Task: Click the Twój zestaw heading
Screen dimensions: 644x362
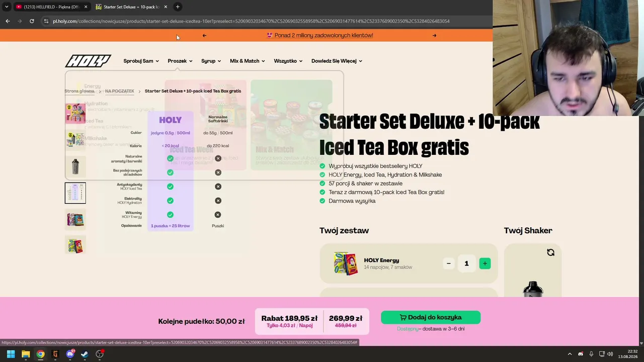Action: click(344, 230)
